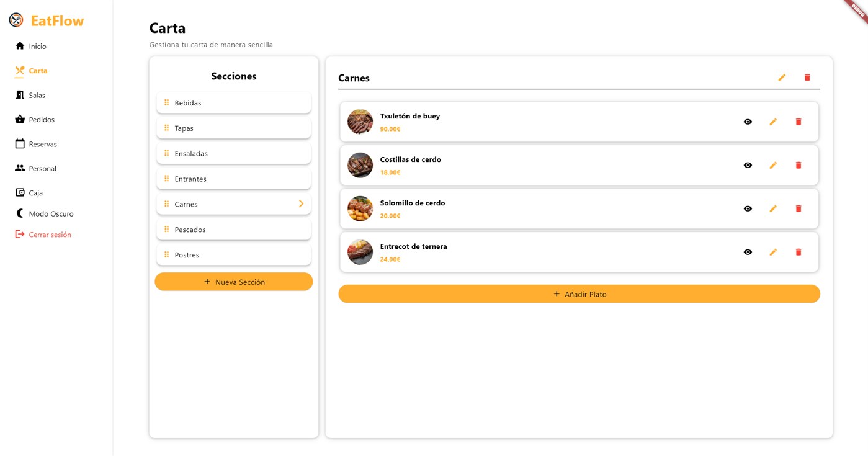Edit the Entrecot de ternera dish
This screenshot has height=456, width=868.
[x=773, y=252]
